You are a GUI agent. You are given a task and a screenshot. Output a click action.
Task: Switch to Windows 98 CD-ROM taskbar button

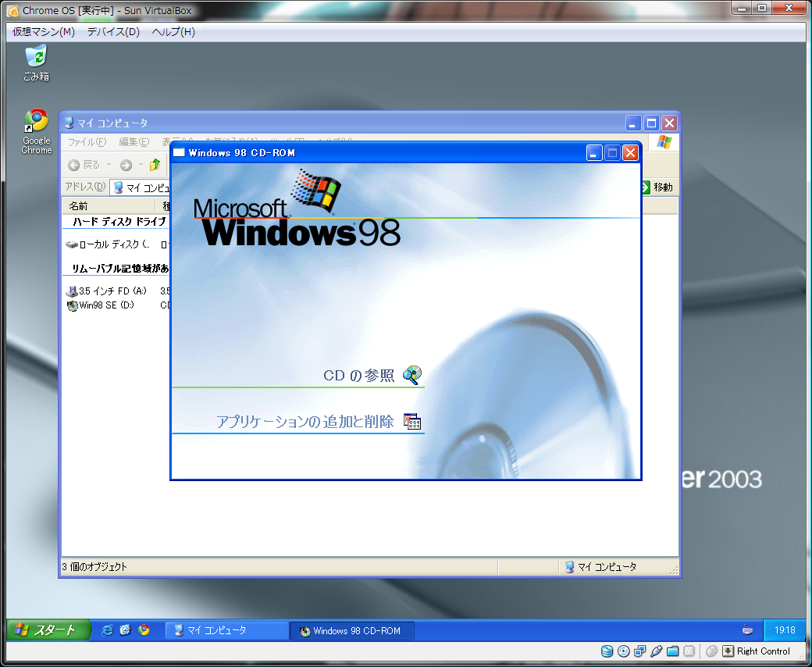point(351,631)
